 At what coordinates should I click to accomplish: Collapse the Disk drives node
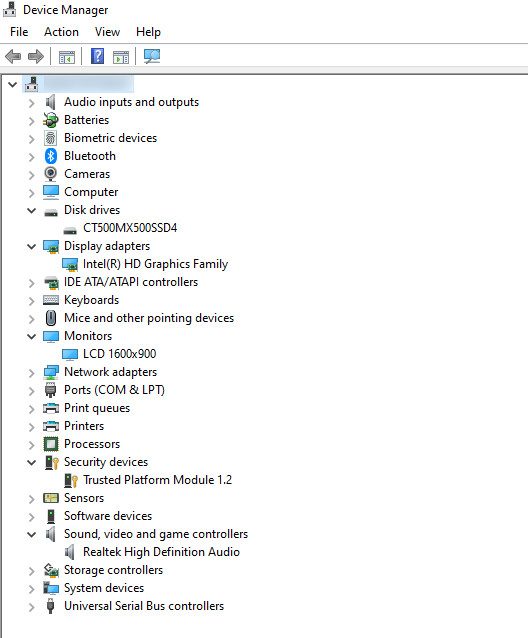click(32, 210)
